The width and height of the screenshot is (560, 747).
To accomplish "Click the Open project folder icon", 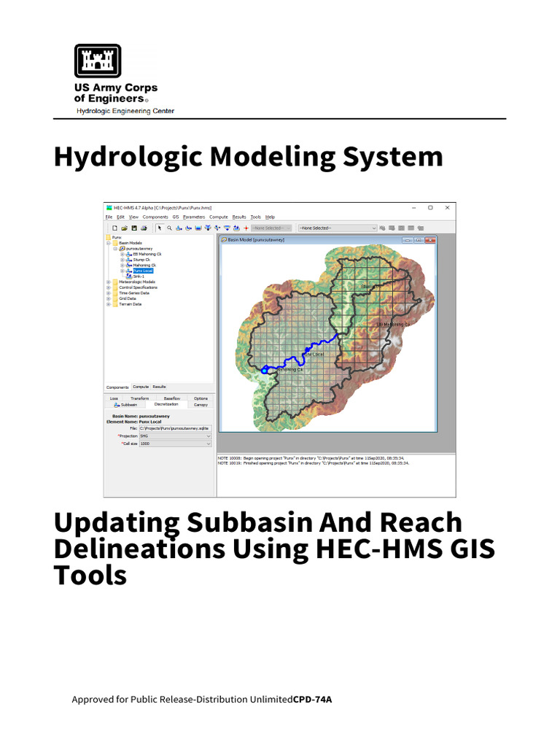I will (124, 228).
